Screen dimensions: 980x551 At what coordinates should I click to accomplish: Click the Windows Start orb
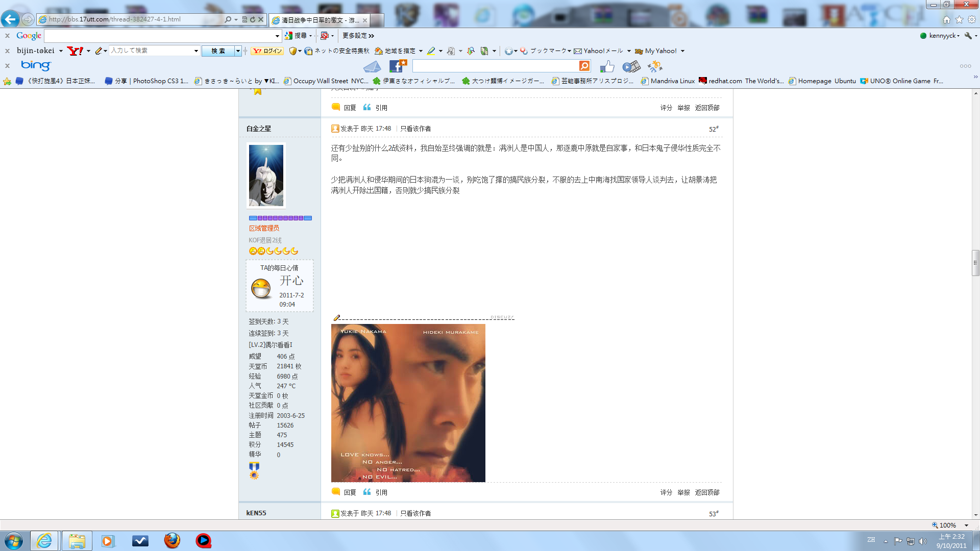[x=14, y=541]
